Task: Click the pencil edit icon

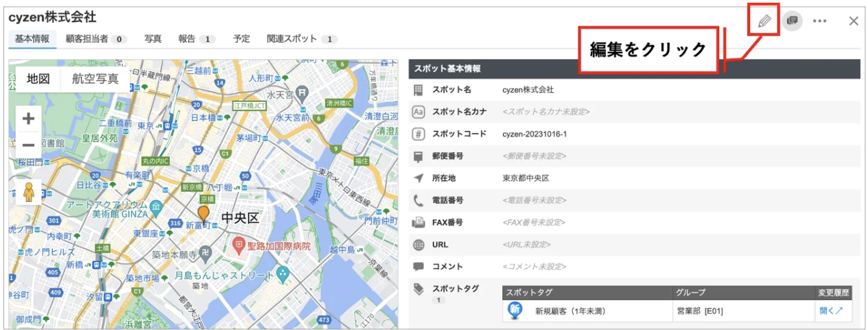Action: coord(764,21)
